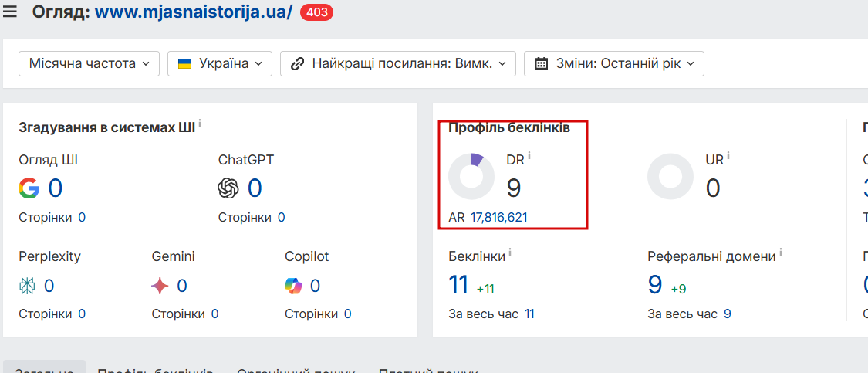The height and width of the screenshot is (373, 868).
Task: Click the AR value 17,816,621
Action: [499, 218]
